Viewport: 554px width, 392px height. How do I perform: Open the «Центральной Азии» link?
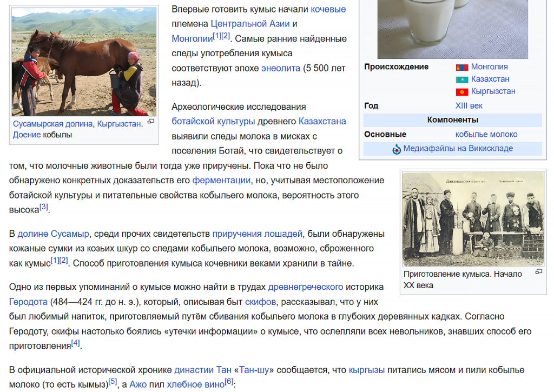pos(250,24)
